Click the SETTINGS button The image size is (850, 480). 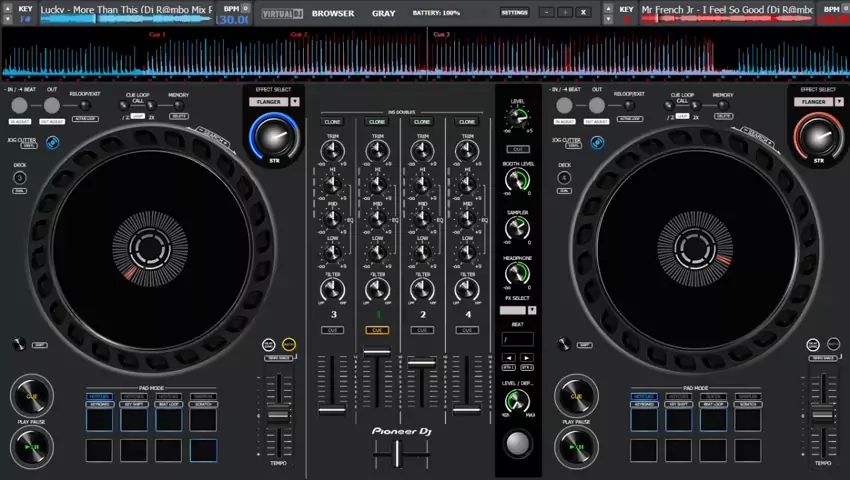pos(514,13)
